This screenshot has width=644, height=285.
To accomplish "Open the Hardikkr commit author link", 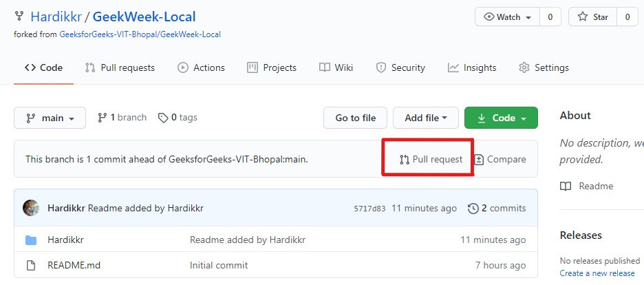I will (66, 208).
